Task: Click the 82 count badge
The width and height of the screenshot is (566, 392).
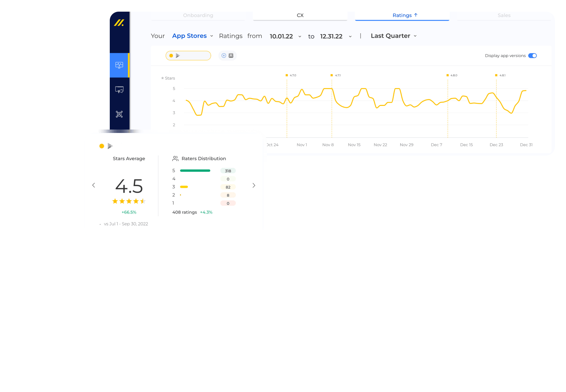Action: [228, 187]
